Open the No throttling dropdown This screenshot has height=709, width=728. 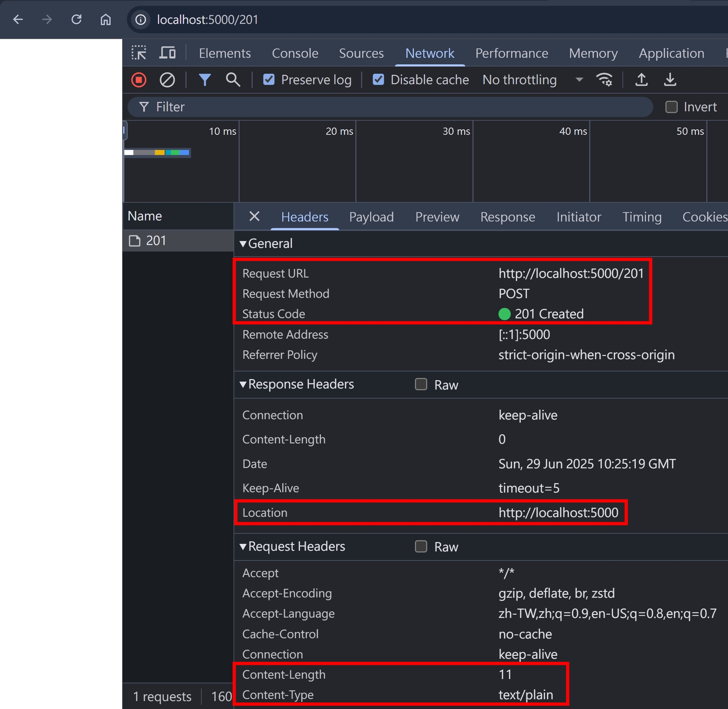pos(533,80)
